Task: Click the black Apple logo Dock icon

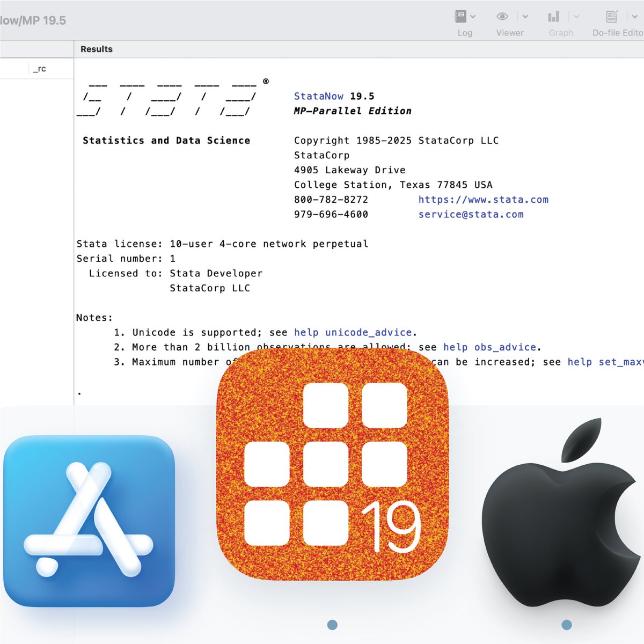Action: click(561, 514)
